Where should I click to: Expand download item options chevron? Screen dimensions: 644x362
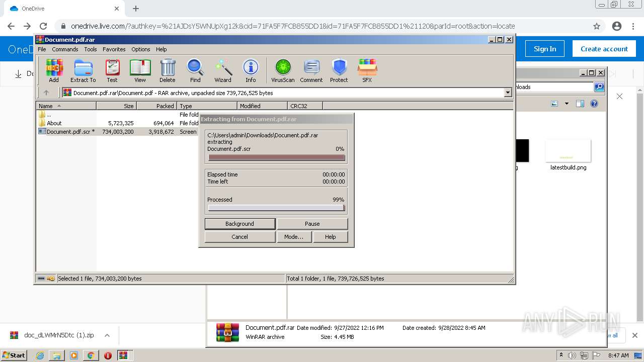coord(107,335)
